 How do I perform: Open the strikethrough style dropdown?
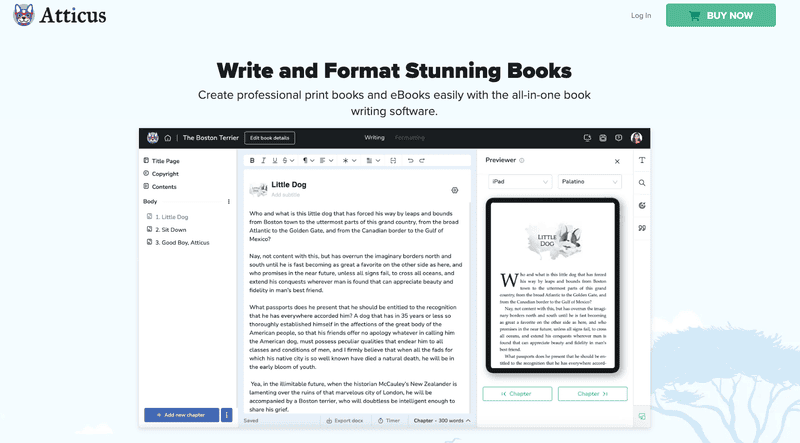coord(288,160)
